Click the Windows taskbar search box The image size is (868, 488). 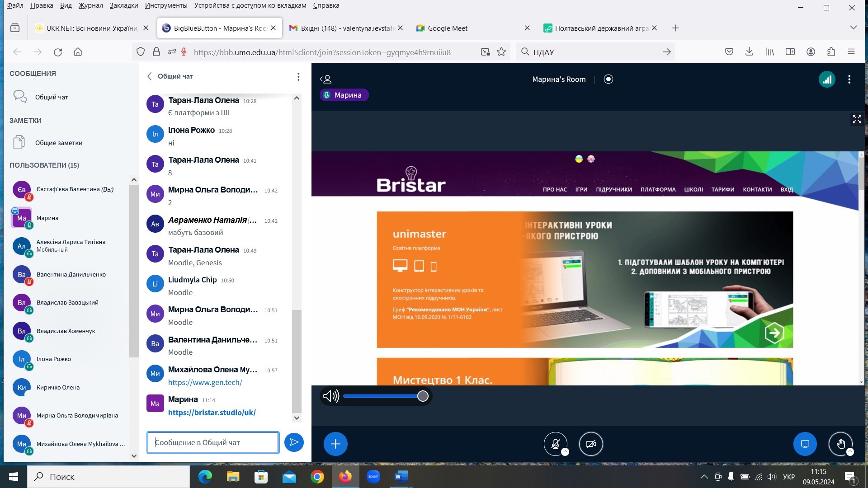point(108,477)
